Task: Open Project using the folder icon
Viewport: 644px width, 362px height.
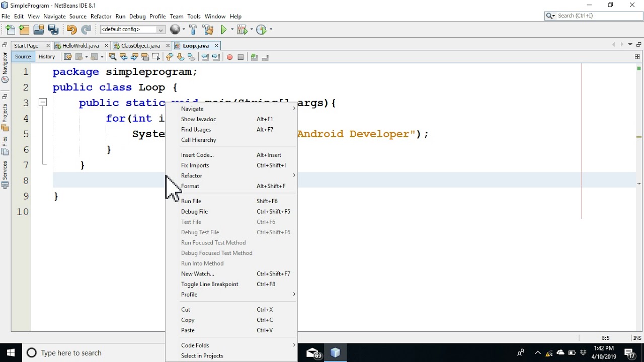Action: click(x=39, y=30)
